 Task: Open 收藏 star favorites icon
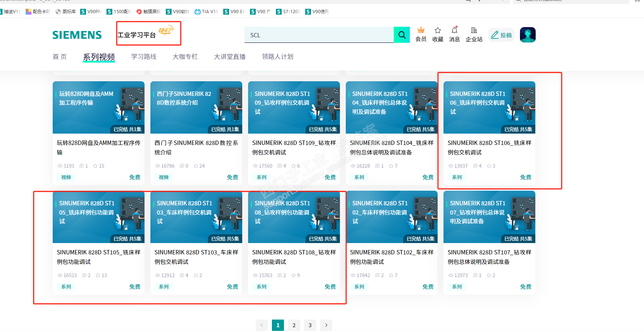click(438, 34)
